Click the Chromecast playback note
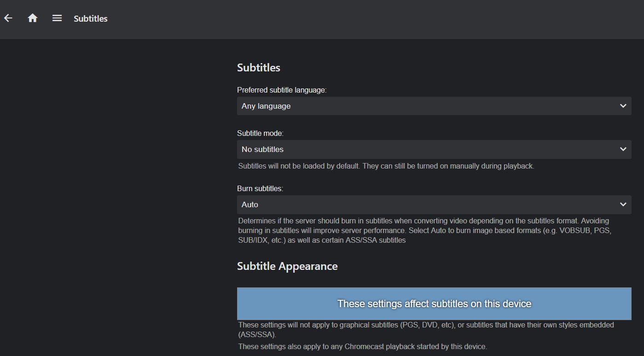 point(362,346)
